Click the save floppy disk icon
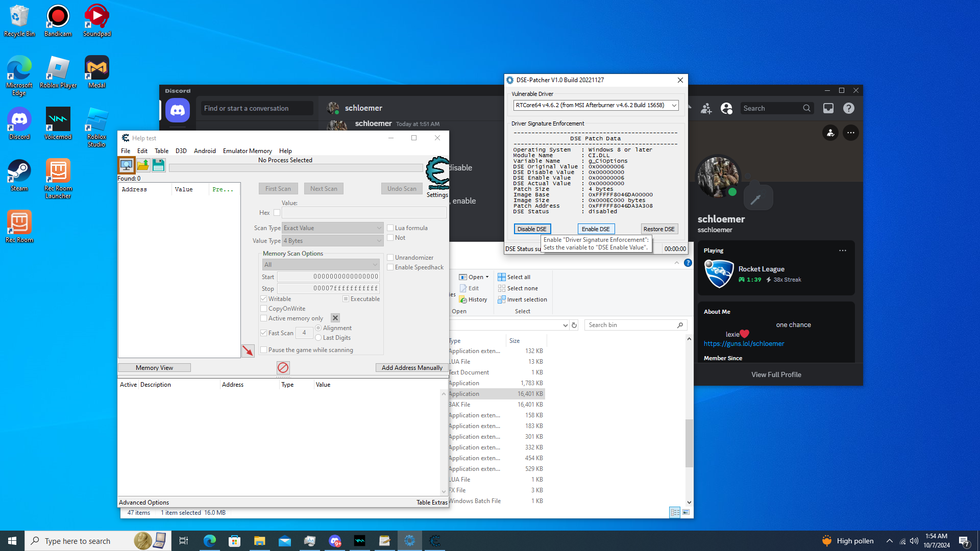 point(158,165)
